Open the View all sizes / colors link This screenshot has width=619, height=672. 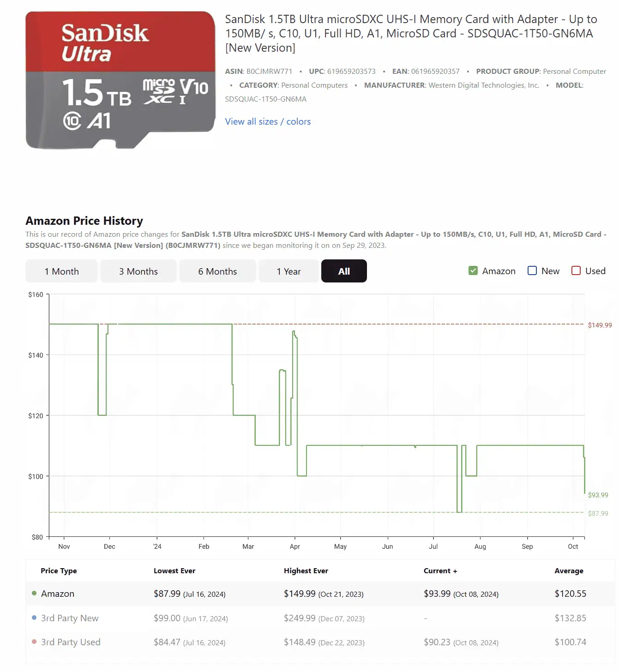point(268,121)
